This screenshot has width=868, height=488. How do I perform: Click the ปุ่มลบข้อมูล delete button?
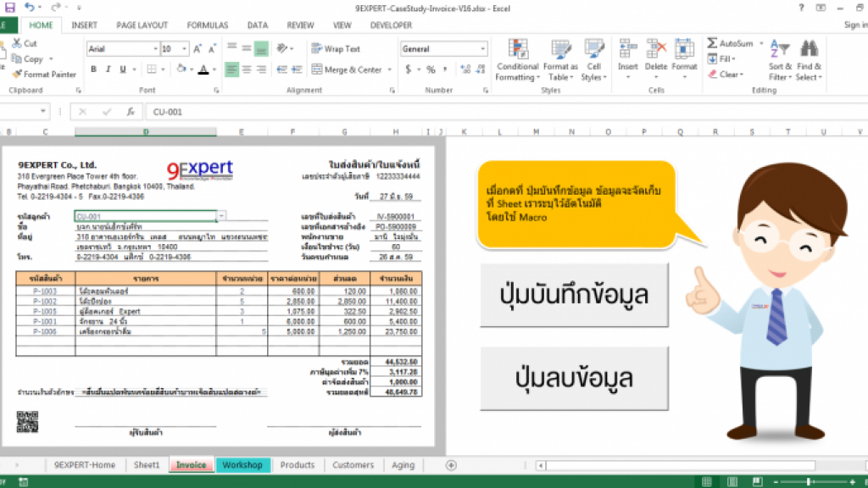click(574, 379)
